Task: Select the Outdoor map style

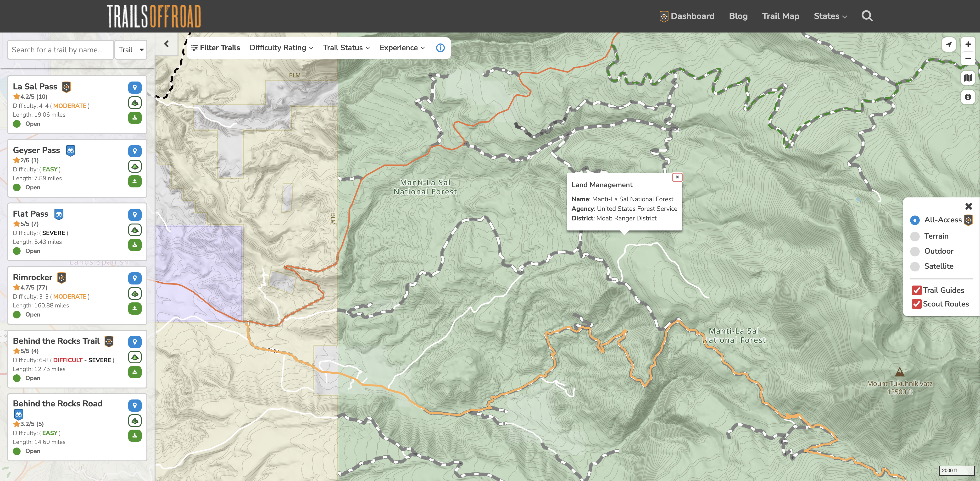Action: (915, 251)
